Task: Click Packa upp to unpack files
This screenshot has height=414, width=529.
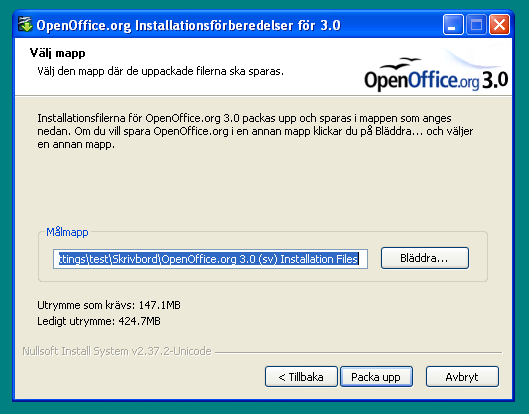Action: pos(376,377)
